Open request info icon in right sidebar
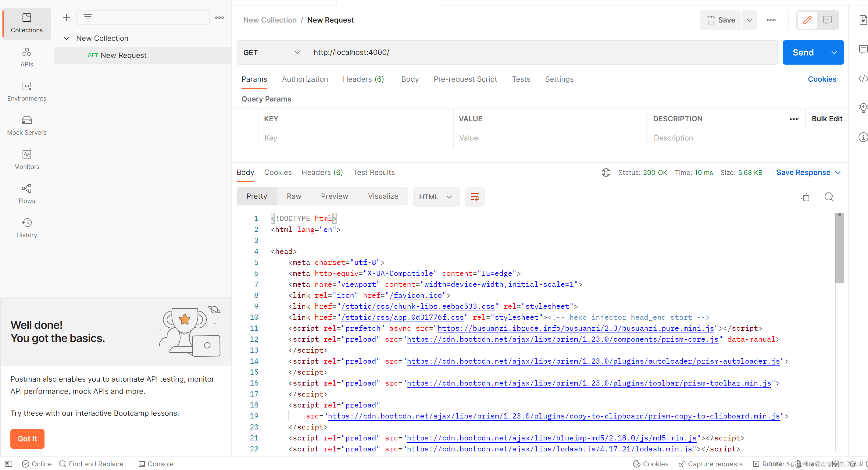The height and width of the screenshot is (470, 868). pos(863,137)
